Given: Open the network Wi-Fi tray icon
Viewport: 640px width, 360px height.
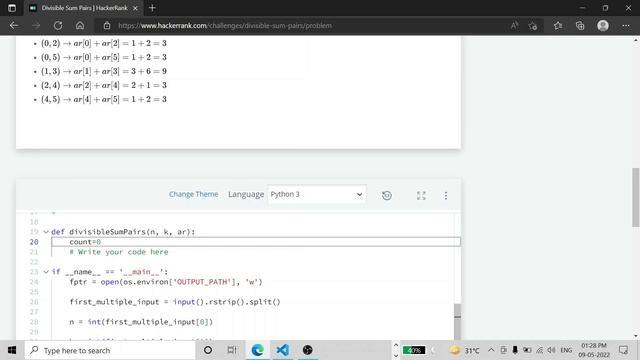Looking at the screenshot, I should point(540,350).
